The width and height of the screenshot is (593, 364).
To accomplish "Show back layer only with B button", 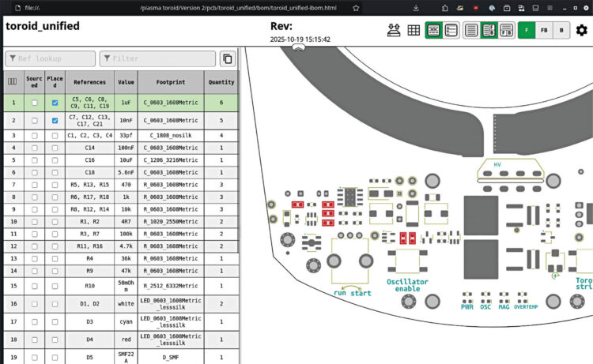I will (x=561, y=31).
